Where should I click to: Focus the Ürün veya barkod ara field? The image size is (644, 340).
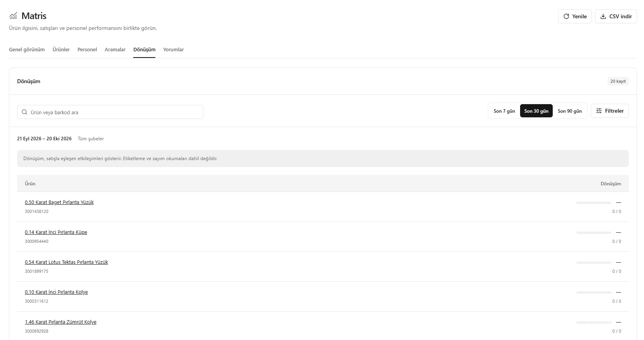pyautogui.click(x=110, y=112)
